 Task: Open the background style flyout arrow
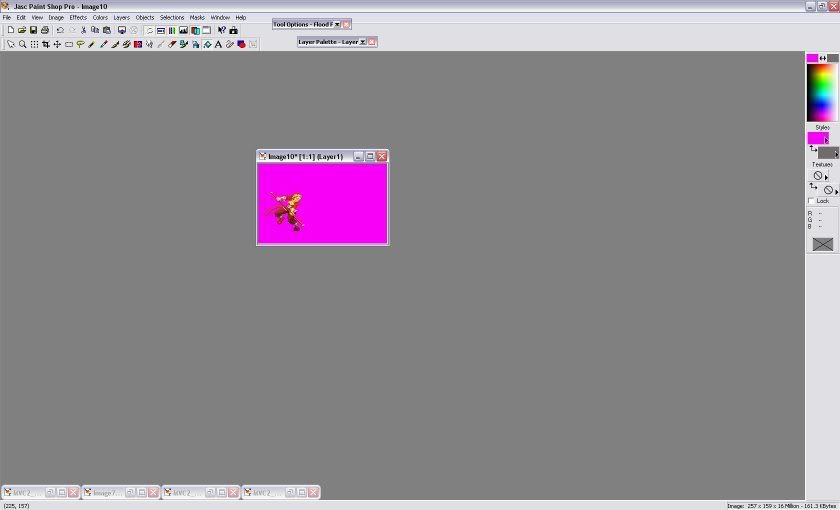tap(836, 155)
